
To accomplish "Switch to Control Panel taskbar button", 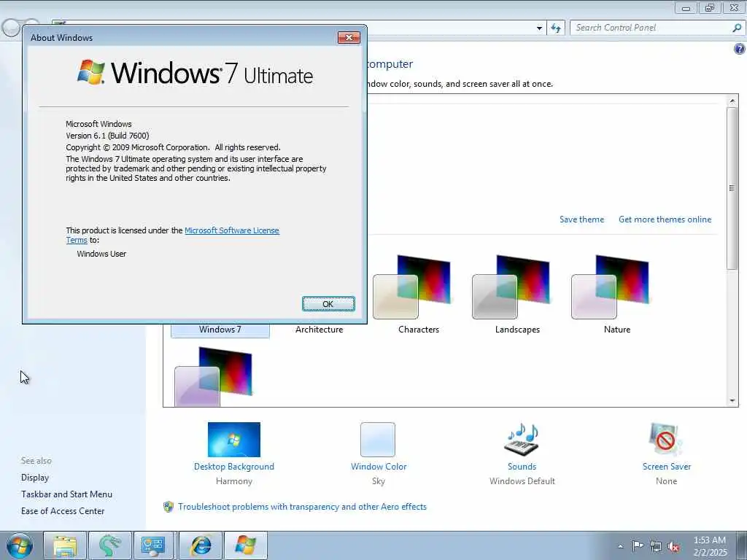I will 154,545.
